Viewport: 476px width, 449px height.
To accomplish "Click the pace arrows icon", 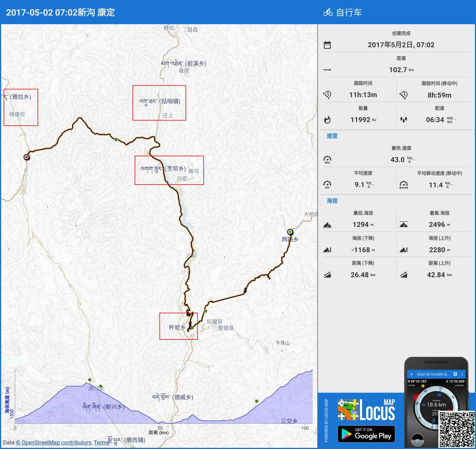I will pos(403,120).
